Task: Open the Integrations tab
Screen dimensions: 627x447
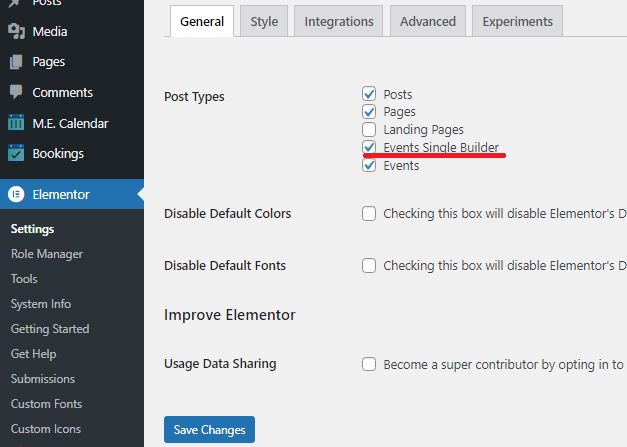Action: (x=339, y=21)
